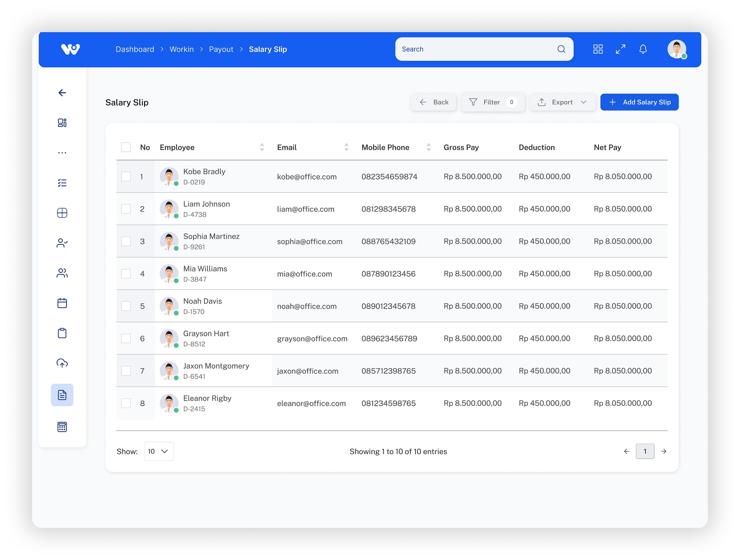Check the Noah Davis row checkbox
740x560 pixels.
[126, 306]
